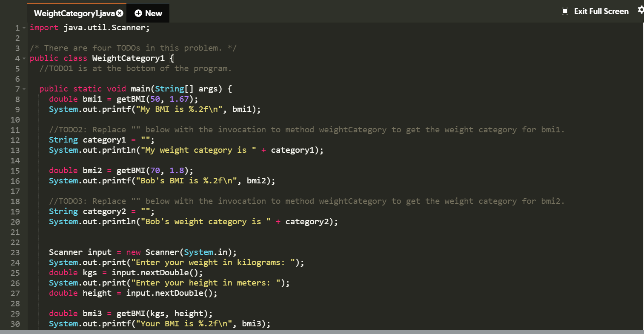Open the settings gear in the top-right corner
The width and height of the screenshot is (644, 334).
coord(641,9)
